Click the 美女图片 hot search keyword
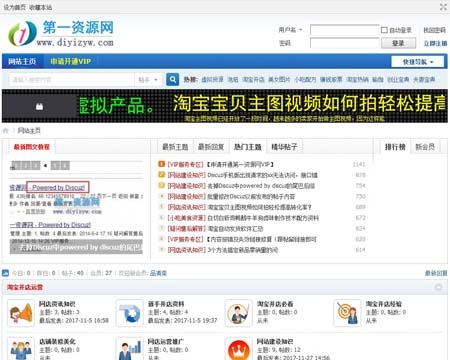Viewport: 450px width, 360px height. pos(279,79)
